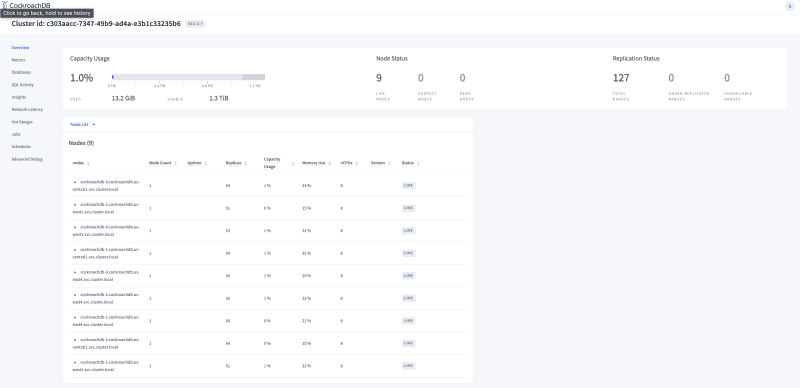Click node count value for cockroachdb-2 us-central1
This screenshot has width=800, height=388.
pyautogui.click(x=150, y=343)
